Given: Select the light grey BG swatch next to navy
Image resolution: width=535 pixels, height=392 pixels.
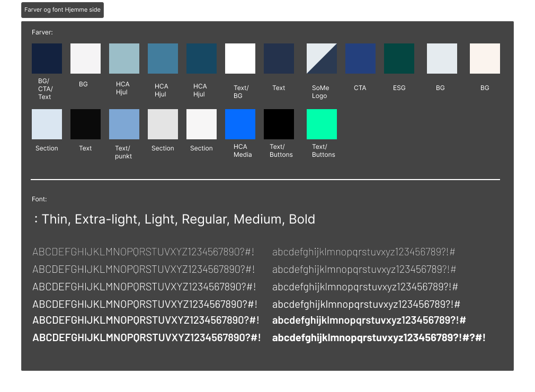Looking at the screenshot, I should tap(85, 58).
